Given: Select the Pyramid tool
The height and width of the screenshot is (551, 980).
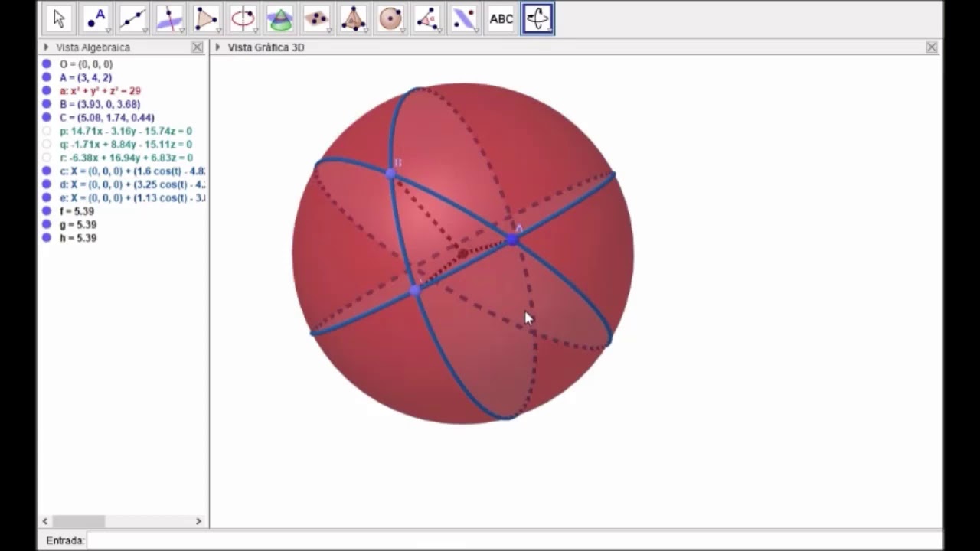Looking at the screenshot, I should pyautogui.click(x=353, y=19).
